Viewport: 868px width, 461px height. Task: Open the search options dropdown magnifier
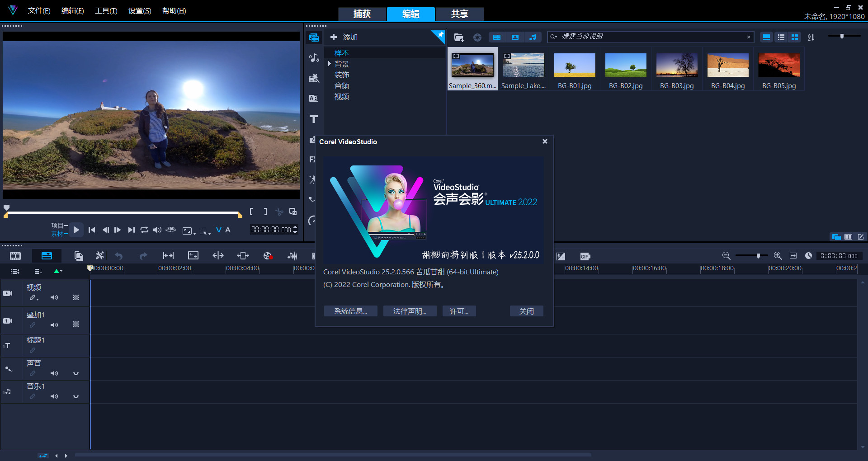coord(554,37)
